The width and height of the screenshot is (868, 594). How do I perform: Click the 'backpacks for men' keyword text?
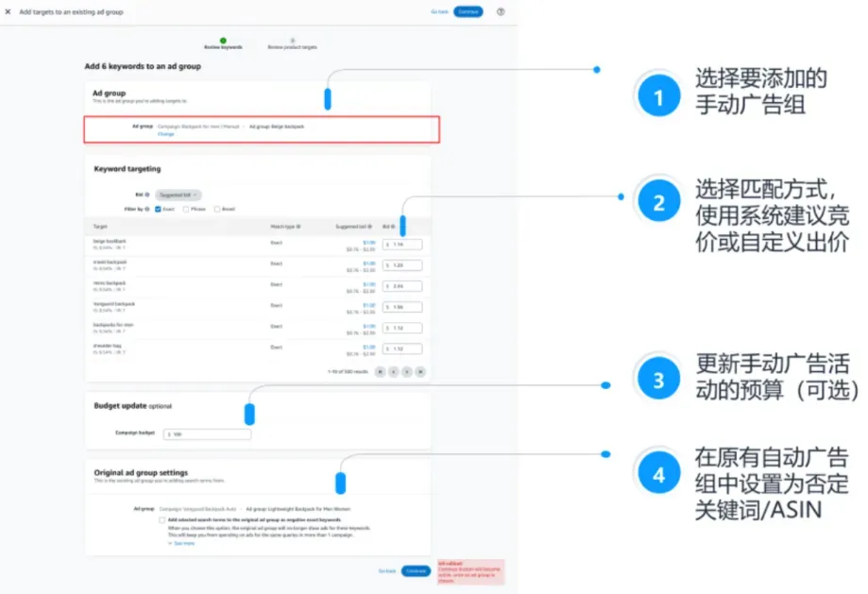click(113, 325)
